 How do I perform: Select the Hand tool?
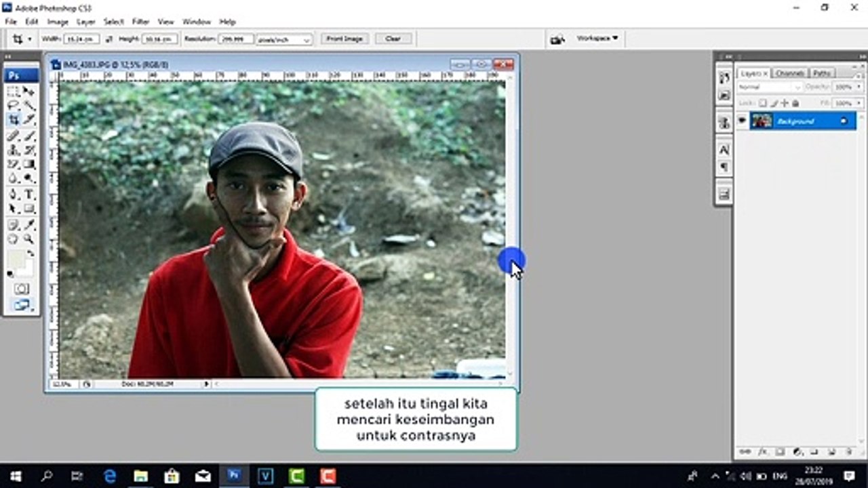click(13, 239)
